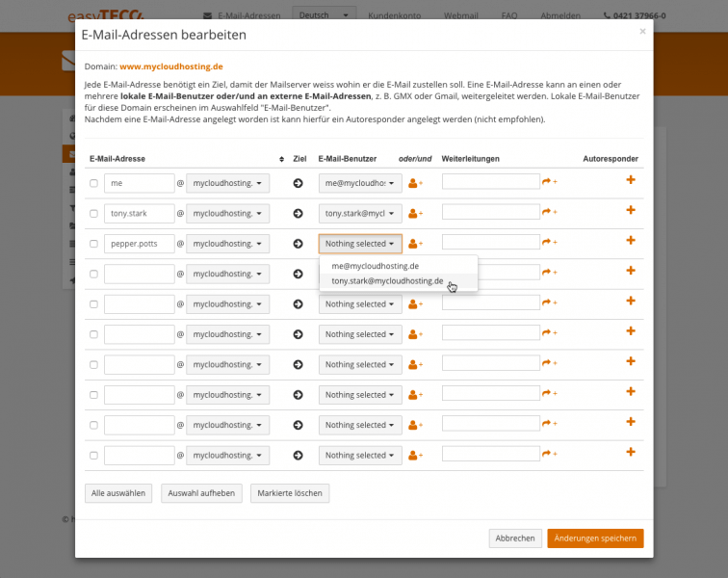Click Ziel arrow icon in me row

pos(299,183)
